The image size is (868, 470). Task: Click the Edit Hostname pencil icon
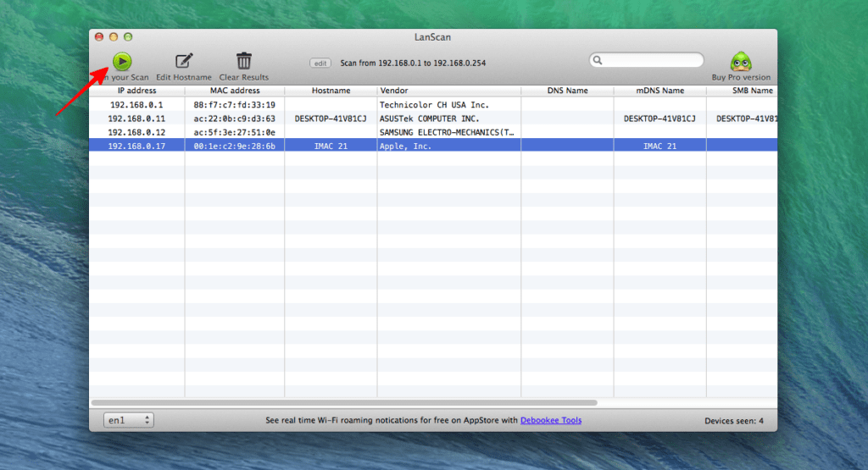tap(184, 61)
